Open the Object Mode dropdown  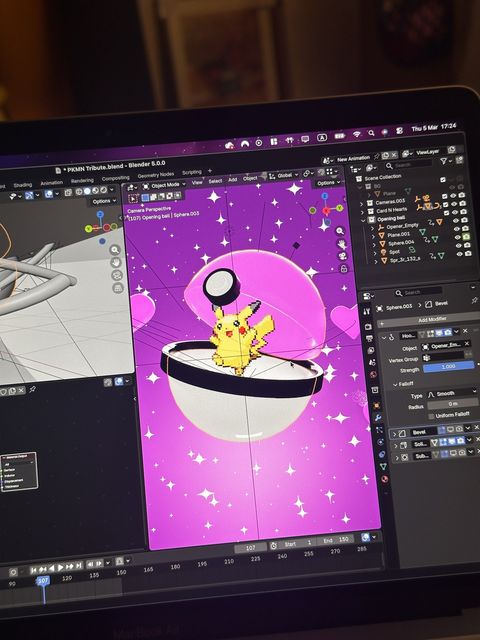163,186
